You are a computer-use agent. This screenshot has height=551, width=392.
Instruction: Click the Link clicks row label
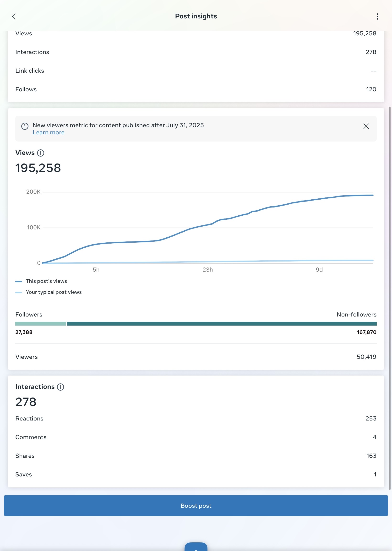click(30, 71)
